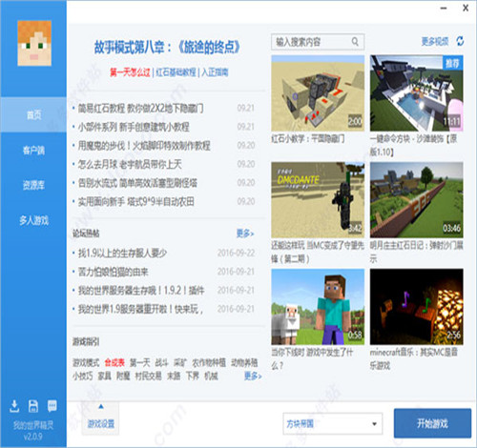
Task: Click the 附魔 guide link
Action: 123,377
